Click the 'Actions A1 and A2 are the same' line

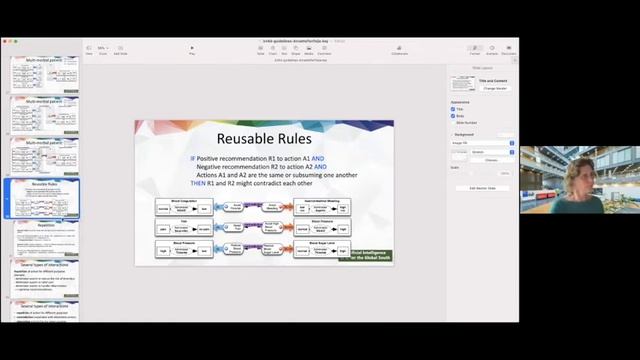pyautogui.click(x=277, y=175)
